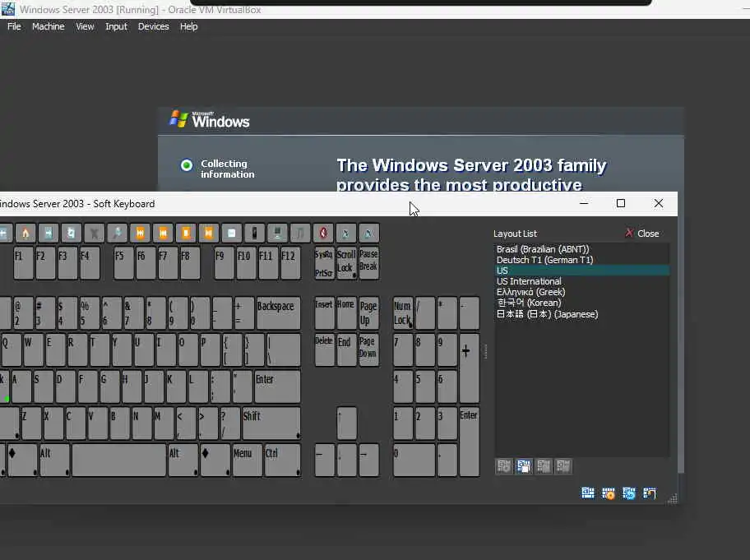Click the main Enter key next to quote key
This screenshot has width=750, height=560.
(x=277, y=386)
